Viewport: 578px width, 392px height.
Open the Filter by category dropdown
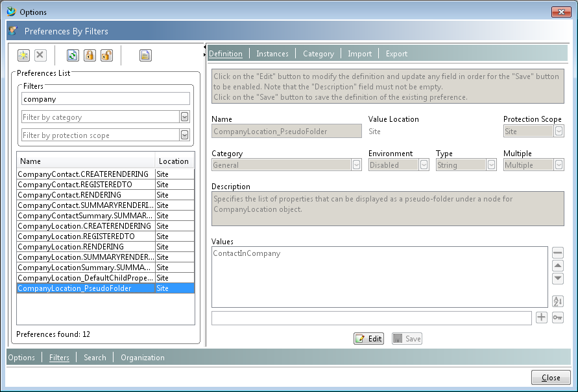[x=184, y=117]
